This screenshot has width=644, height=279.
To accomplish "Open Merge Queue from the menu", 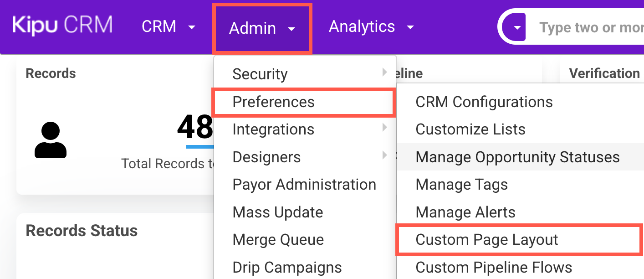I will pyautogui.click(x=278, y=240).
